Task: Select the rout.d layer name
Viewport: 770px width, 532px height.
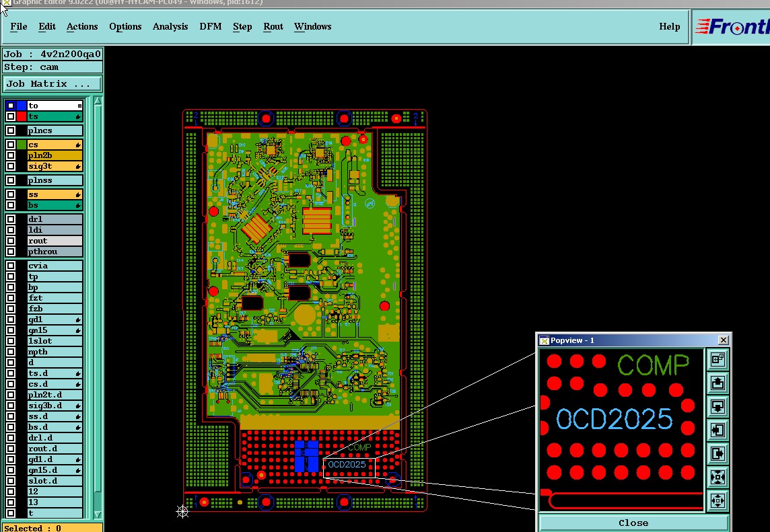Action: click(55, 449)
